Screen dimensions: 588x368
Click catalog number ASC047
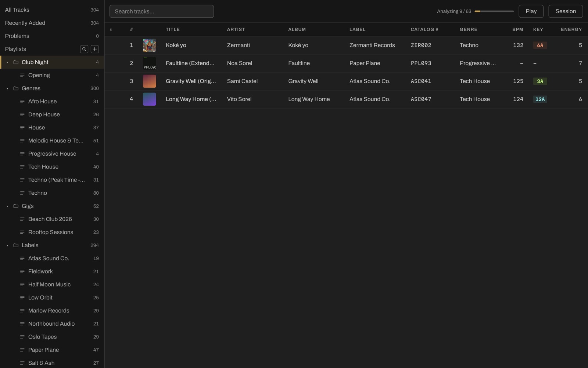[x=421, y=99]
